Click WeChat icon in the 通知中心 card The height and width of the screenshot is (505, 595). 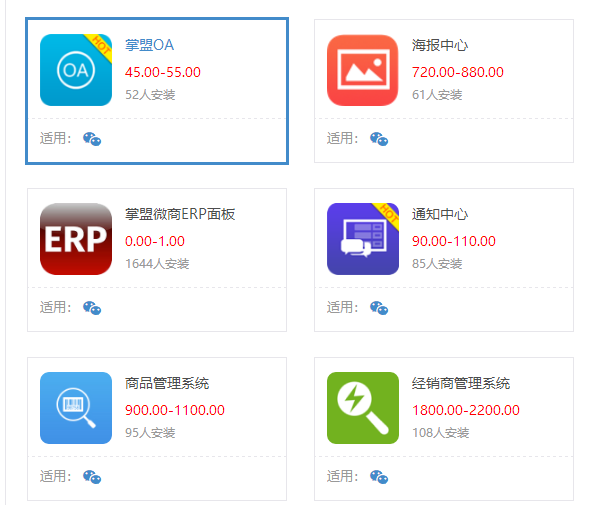379,308
